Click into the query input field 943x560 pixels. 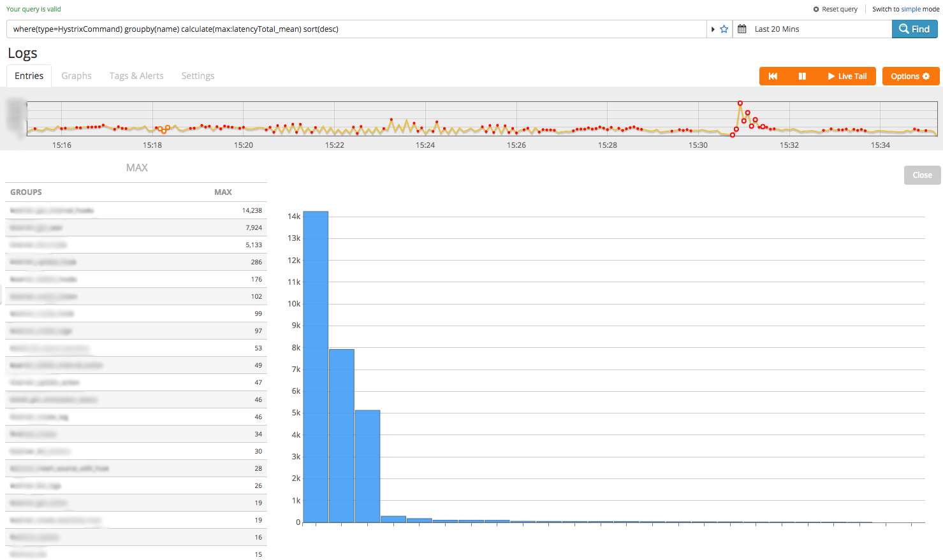click(357, 29)
